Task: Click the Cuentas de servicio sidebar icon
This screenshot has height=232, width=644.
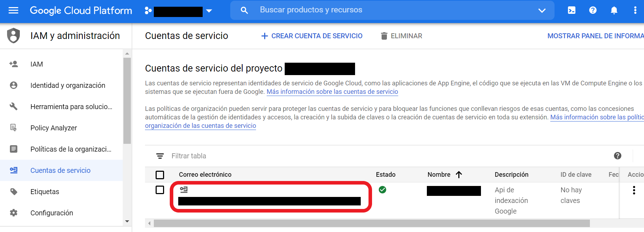Action: point(13,170)
